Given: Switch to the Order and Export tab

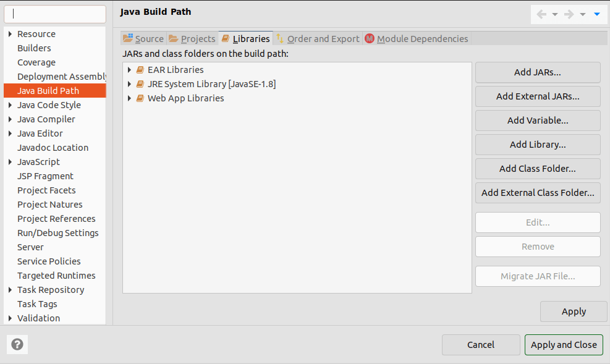Looking at the screenshot, I should click(x=323, y=38).
